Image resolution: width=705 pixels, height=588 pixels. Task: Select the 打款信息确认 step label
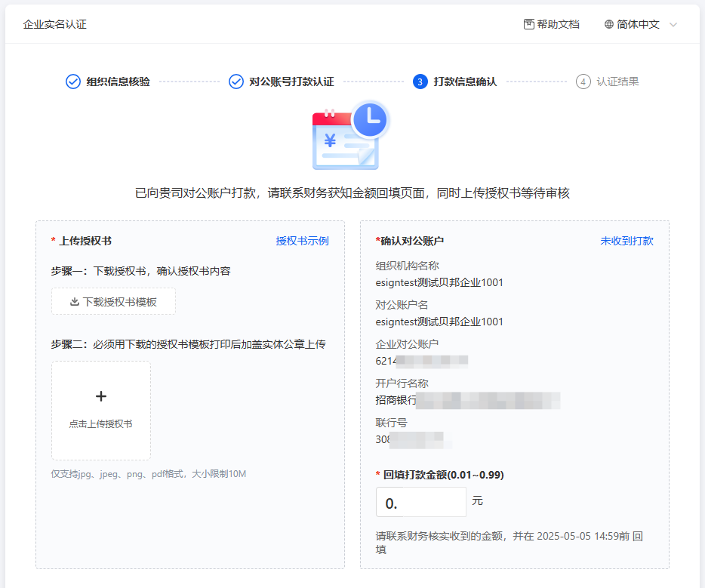(x=465, y=82)
